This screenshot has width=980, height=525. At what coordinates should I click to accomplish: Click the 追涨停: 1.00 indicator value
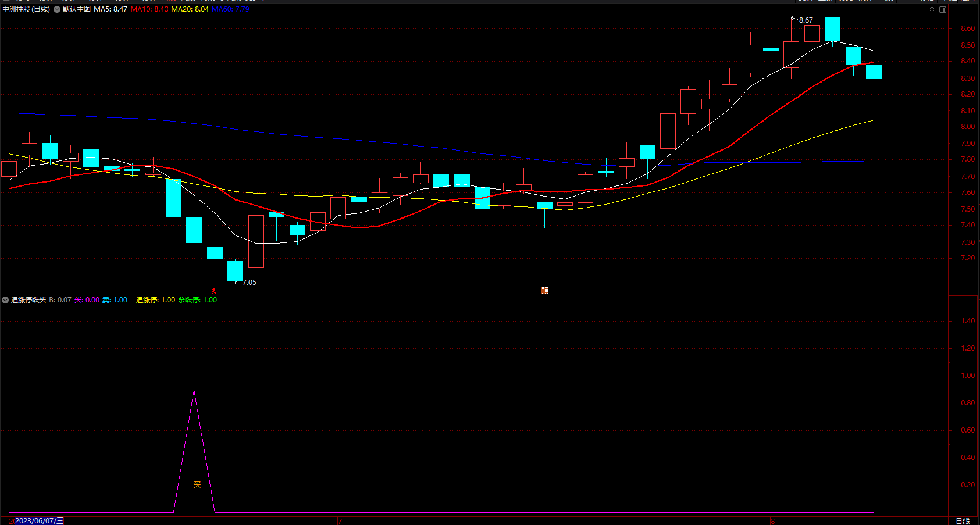coord(155,300)
